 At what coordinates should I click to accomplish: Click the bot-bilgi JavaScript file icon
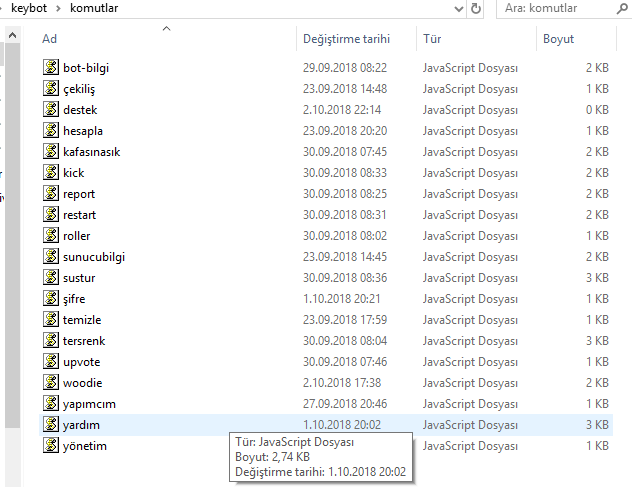(x=51, y=67)
